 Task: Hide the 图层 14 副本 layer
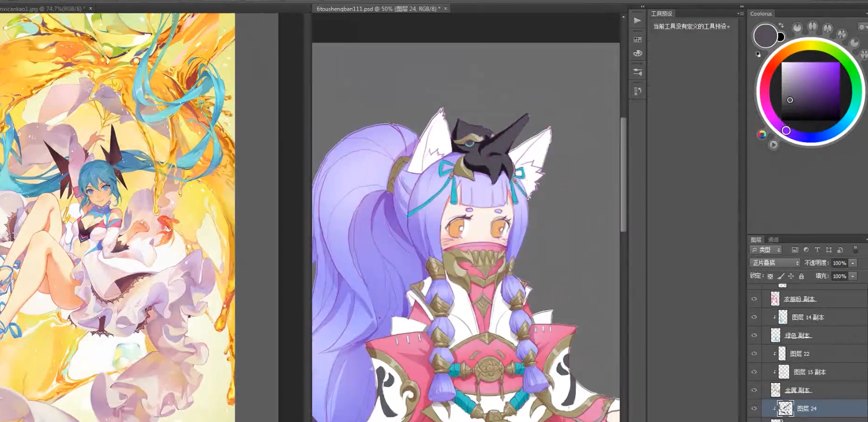(754, 317)
